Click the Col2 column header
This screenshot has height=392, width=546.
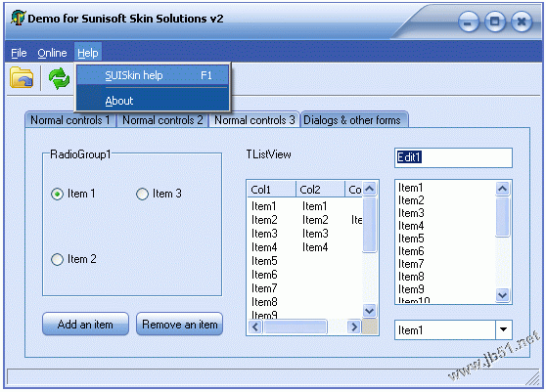point(320,190)
